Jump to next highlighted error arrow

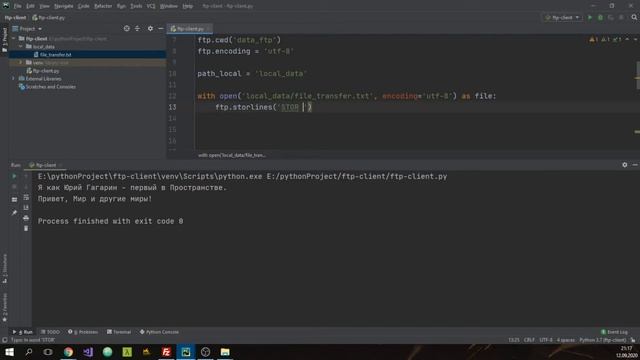[636, 40]
